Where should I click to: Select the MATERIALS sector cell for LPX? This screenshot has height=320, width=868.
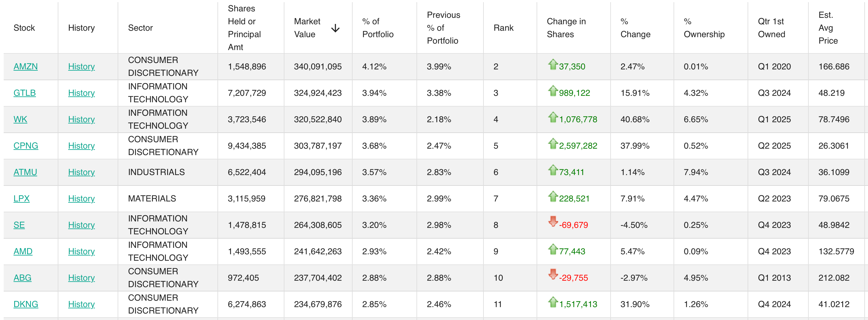[152, 198]
